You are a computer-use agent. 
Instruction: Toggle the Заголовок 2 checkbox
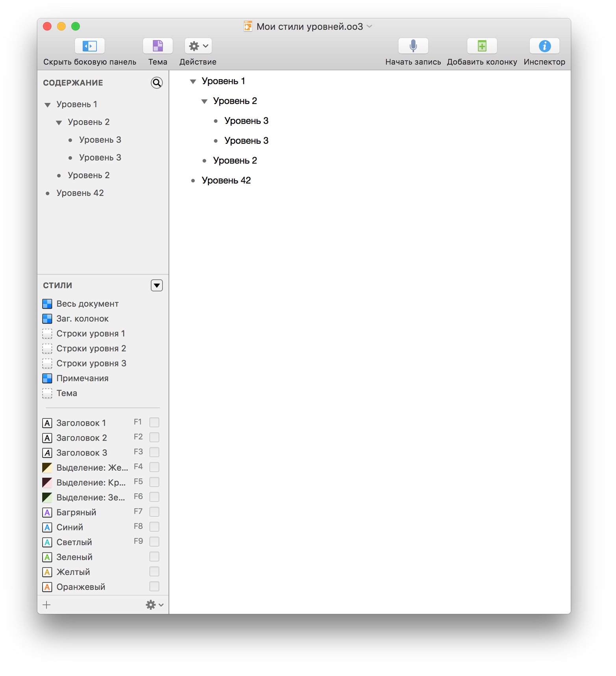[x=154, y=437]
